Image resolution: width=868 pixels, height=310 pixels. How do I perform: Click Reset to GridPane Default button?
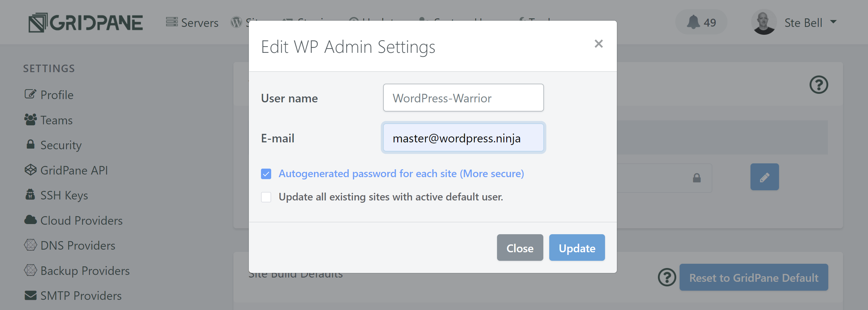point(753,277)
